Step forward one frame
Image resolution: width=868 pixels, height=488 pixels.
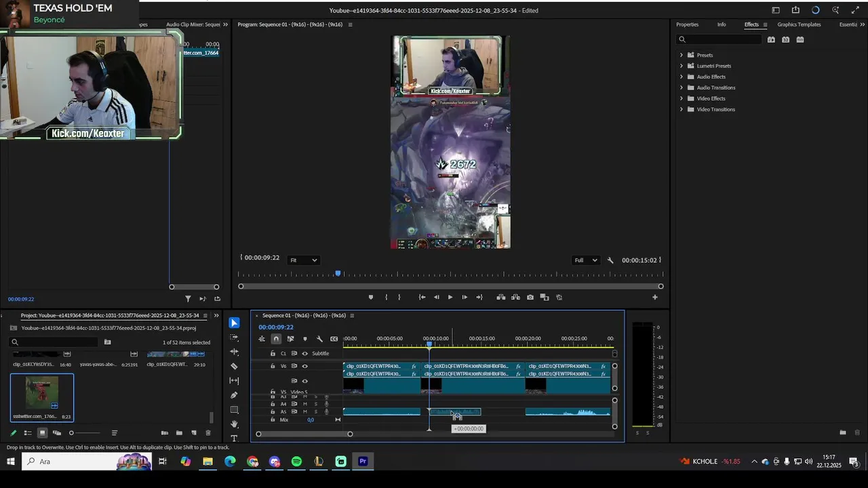(465, 297)
